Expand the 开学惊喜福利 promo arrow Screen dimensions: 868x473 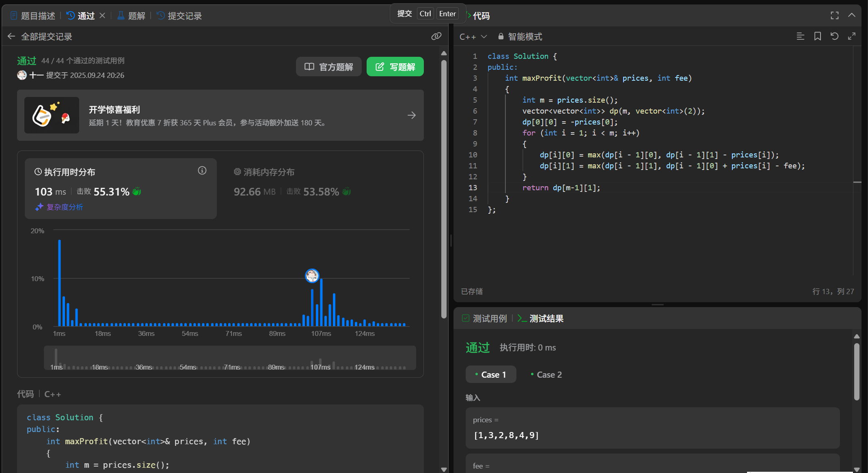[411, 115]
